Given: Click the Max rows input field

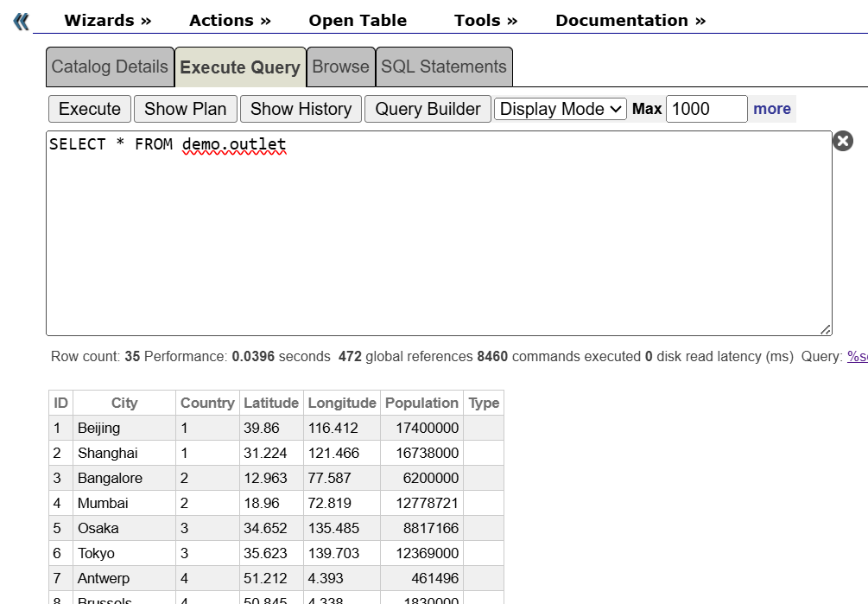Looking at the screenshot, I should (x=706, y=109).
